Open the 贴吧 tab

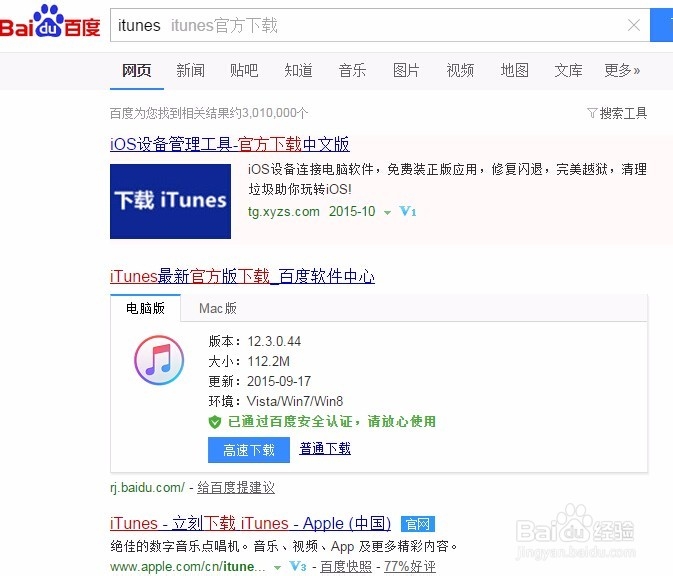[244, 70]
